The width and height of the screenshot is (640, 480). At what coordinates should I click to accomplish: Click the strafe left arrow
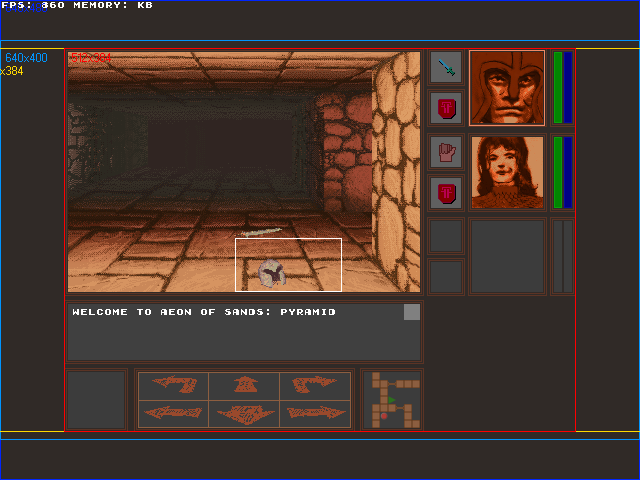pos(173,413)
